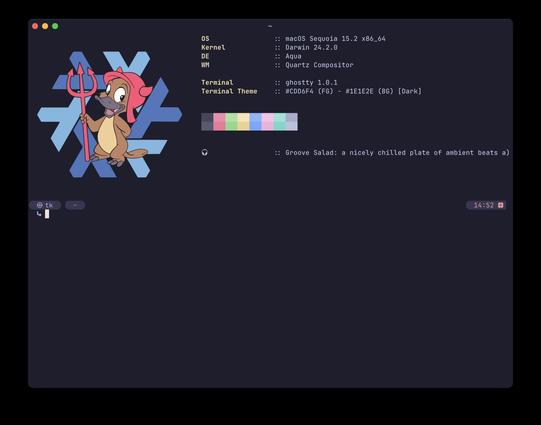The width and height of the screenshot is (541, 425).
Task: Click "#CDD6F4 (FG) - #1E1E2E (BG) [Dark]" text
Action: tap(353, 91)
